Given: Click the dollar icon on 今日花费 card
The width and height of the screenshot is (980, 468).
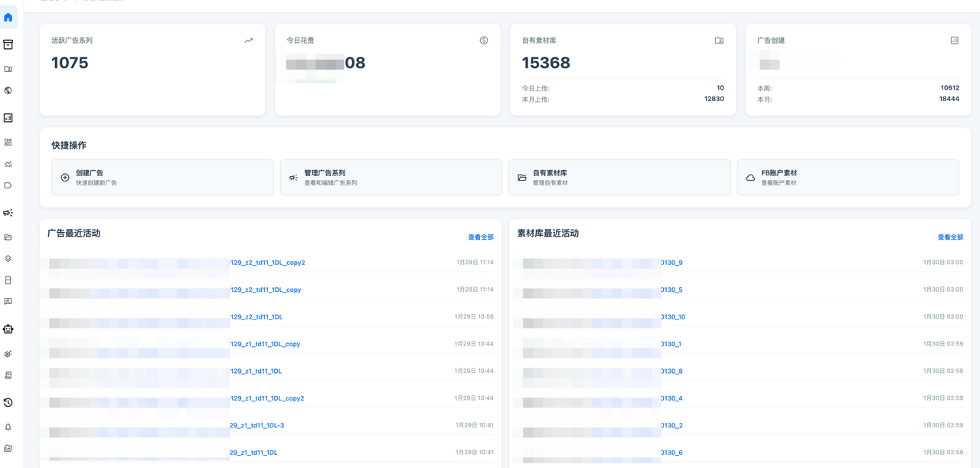Looking at the screenshot, I should (484, 41).
